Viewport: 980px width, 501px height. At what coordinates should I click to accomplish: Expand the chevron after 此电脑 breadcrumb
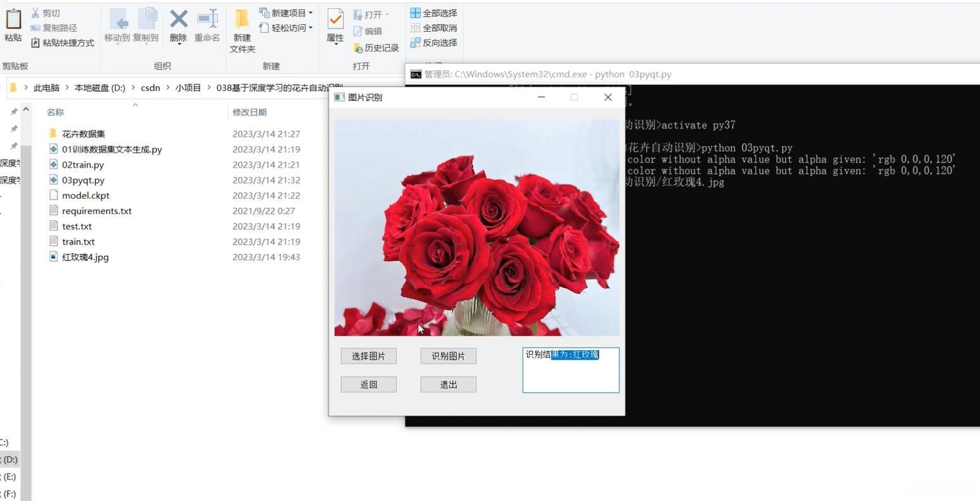click(x=67, y=88)
